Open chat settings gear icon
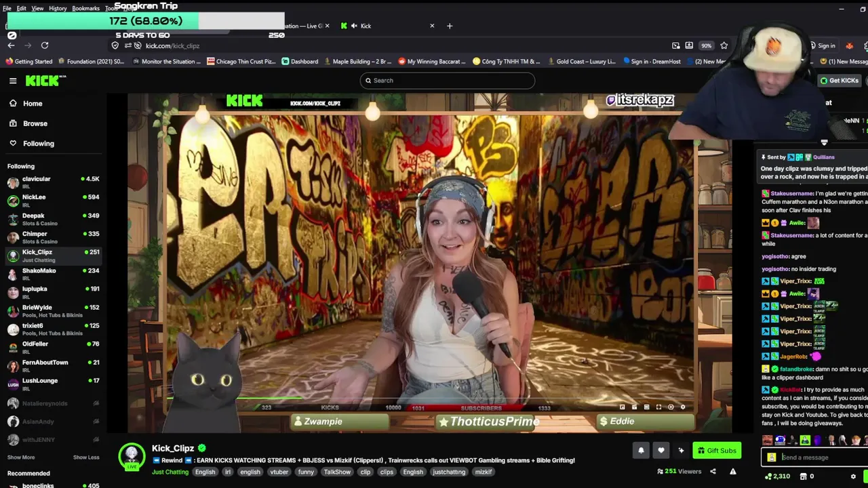The width and height of the screenshot is (868, 488). (x=853, y=476)
